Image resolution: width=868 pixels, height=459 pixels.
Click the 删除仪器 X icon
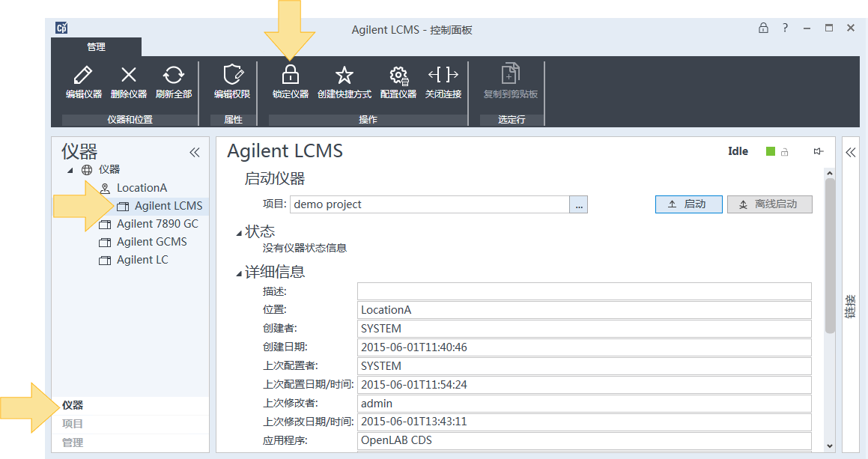pos(128,75)
